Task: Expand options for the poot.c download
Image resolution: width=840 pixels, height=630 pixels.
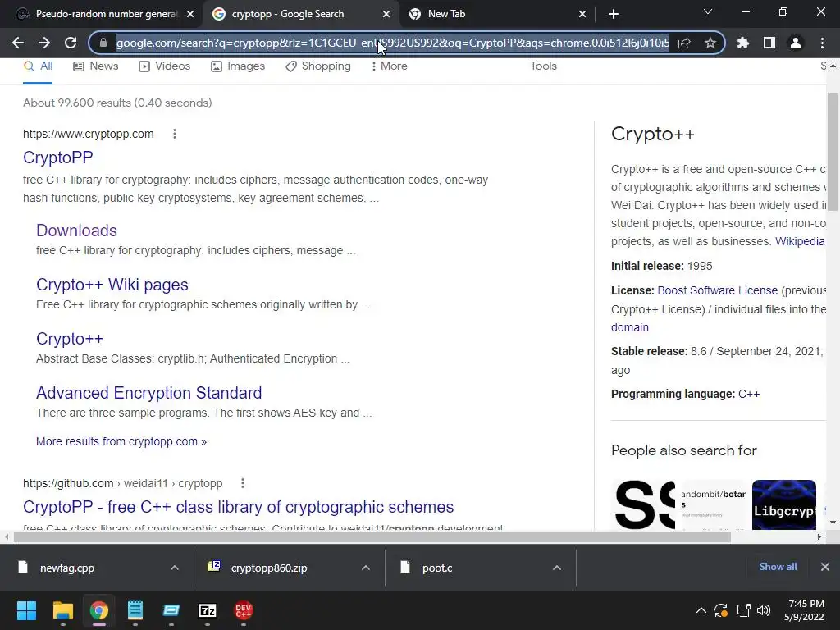Action: click(x=557, y=568)
